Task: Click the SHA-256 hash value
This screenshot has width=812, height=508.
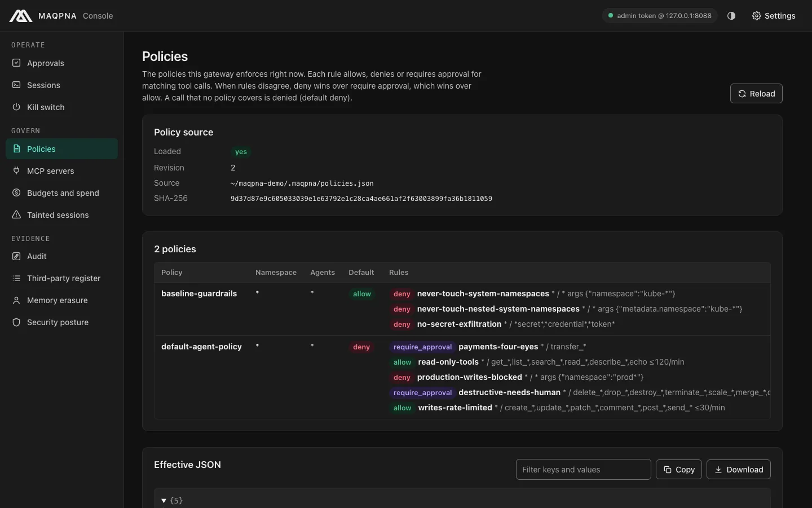Action: [361, 199]
